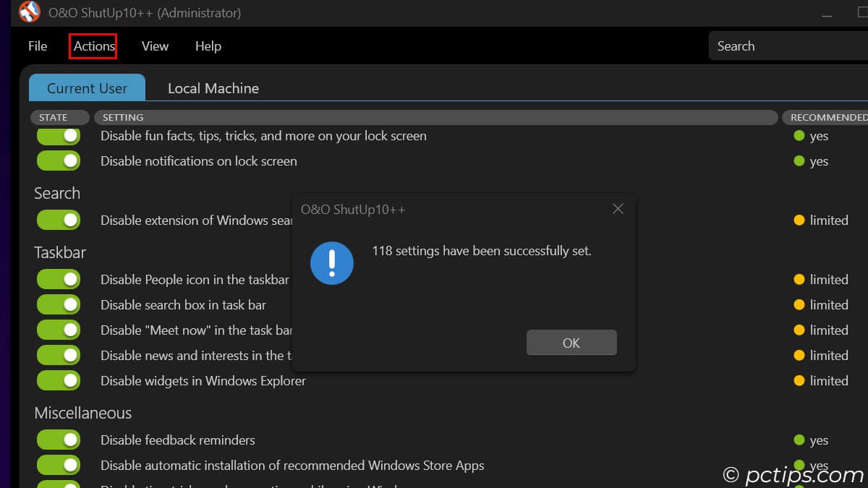The image size is (868, 488).
Task: Toggle Disable news and interests setting
Action: [59, 356]
